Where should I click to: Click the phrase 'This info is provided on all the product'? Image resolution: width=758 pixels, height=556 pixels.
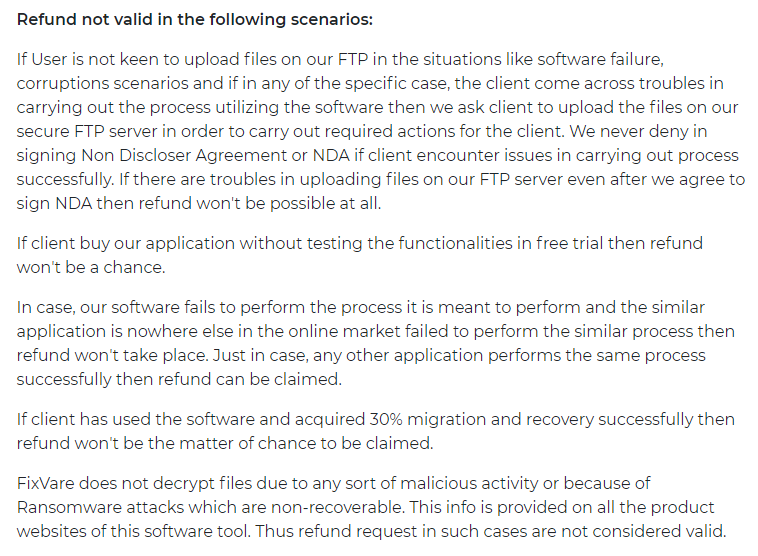click(562, 507)
